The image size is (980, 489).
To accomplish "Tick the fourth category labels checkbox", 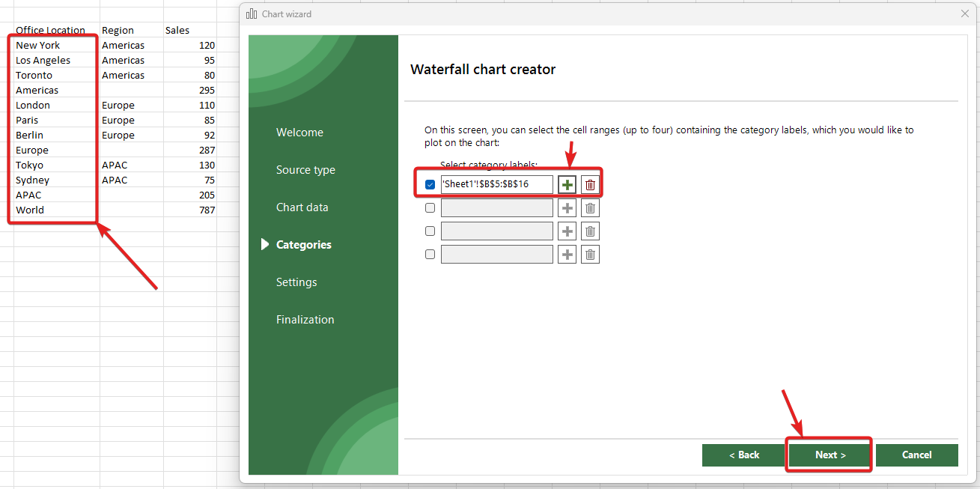I will (430, 255).
